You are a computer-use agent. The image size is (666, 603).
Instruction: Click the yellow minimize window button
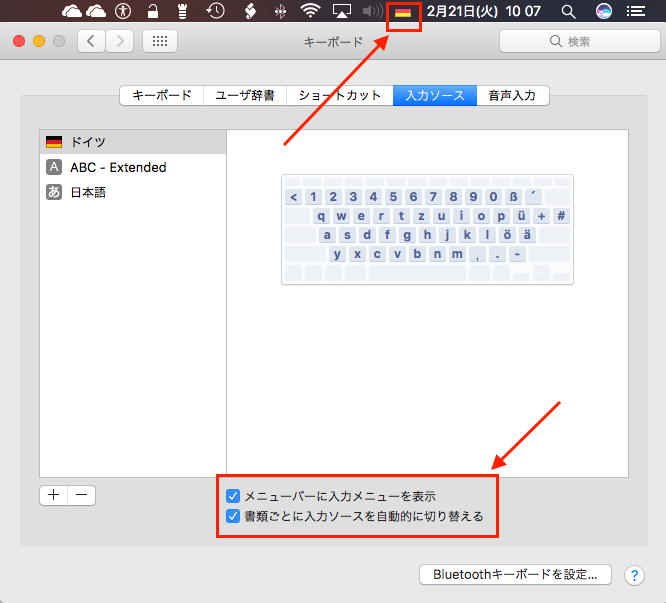pos(39,41)
